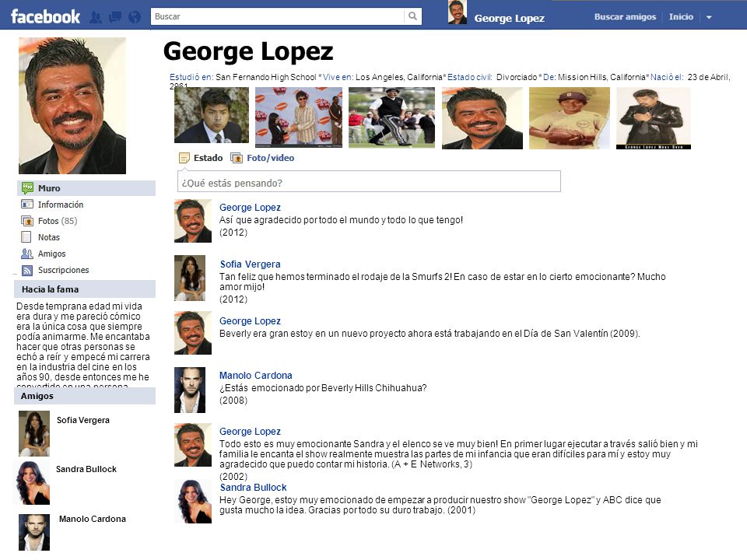This screenshot has width=747, height=560.
Task: Click Buscar amigos link
Action: click(x=625, y=16)
